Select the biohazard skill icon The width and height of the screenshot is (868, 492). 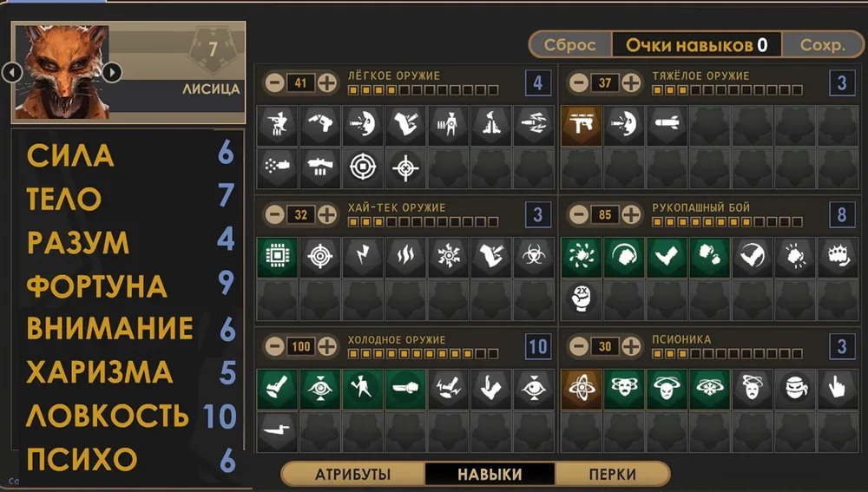click(x=534, y=257)
